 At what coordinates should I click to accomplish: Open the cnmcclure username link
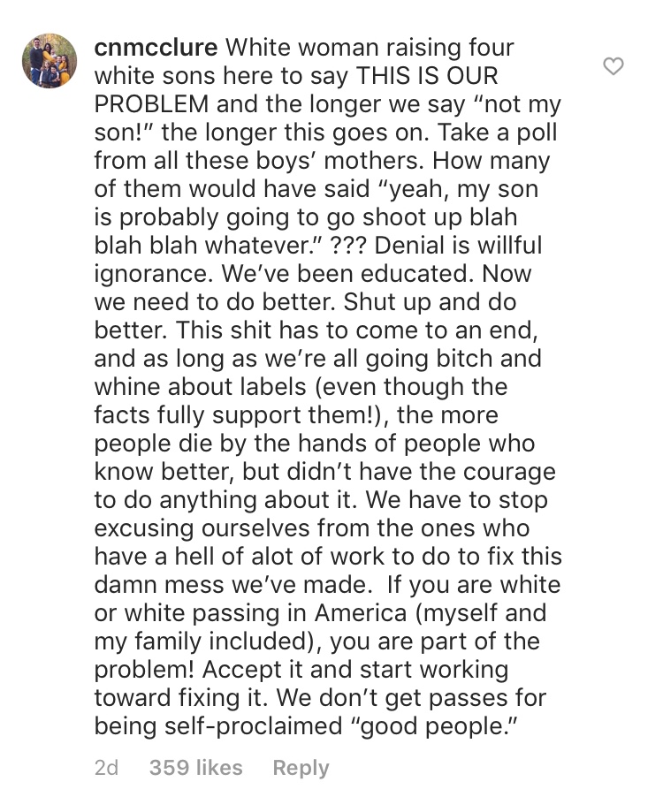click(156, 47)
